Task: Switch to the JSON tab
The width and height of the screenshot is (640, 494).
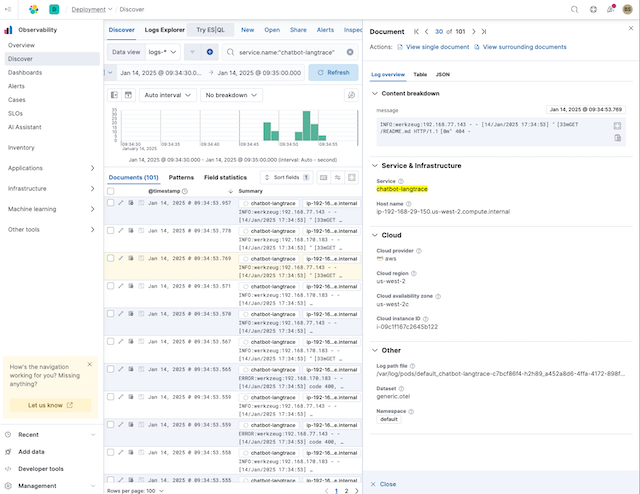Action: pyautogui.click(x=443, y=75)
